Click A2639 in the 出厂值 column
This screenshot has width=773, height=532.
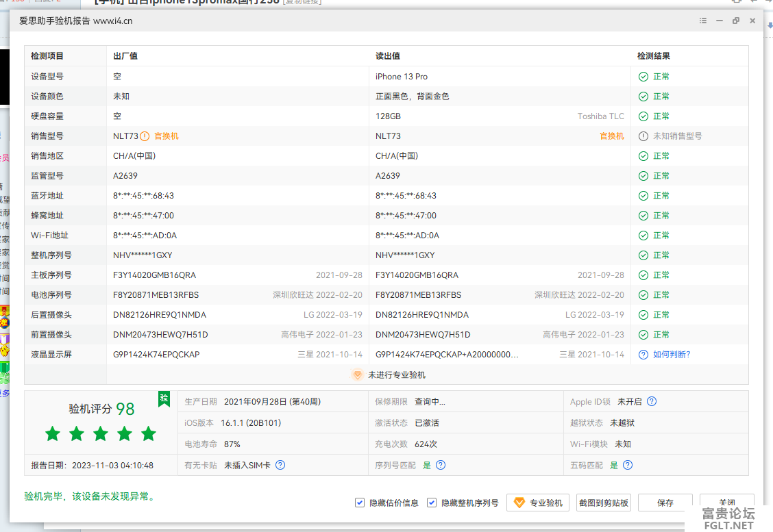[125, 176]
